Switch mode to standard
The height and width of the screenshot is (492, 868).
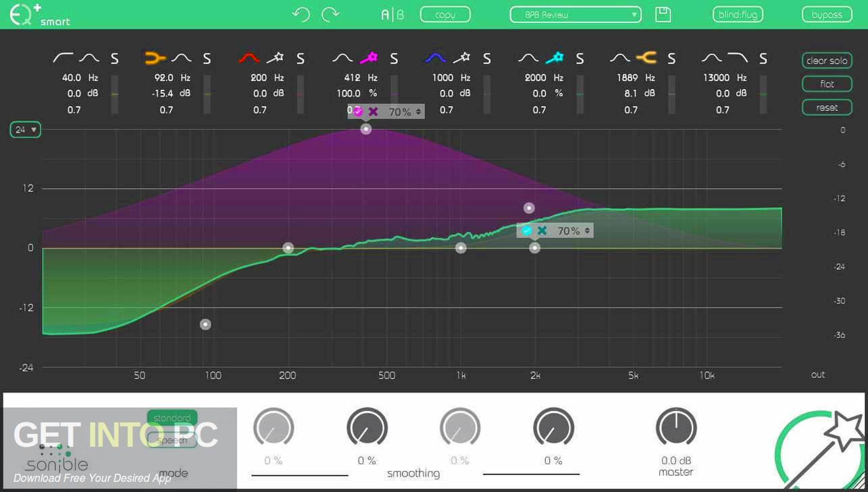point(172,418)
